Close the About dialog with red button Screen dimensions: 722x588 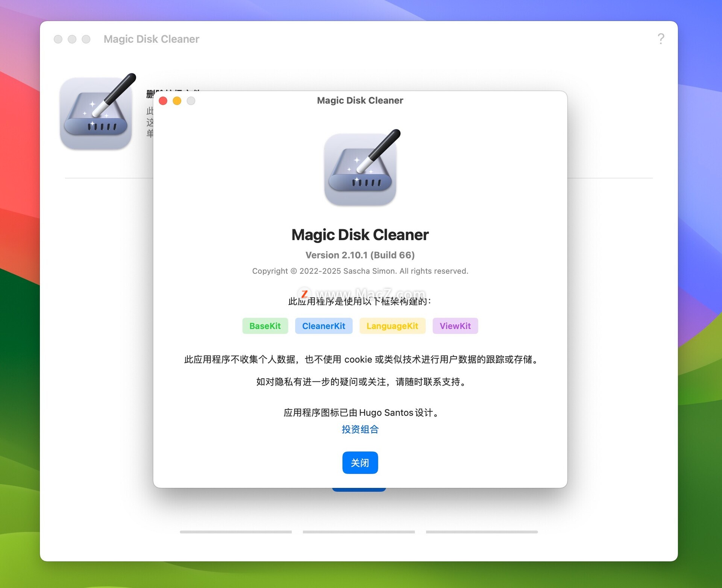[x=163, y=101]
